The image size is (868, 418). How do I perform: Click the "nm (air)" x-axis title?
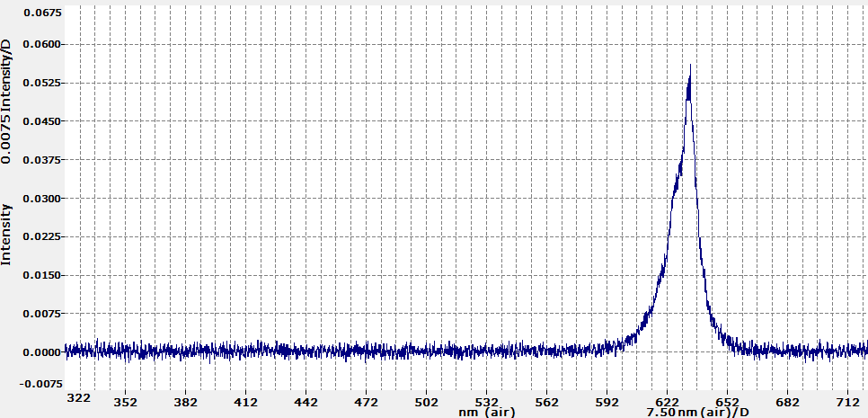(x=486, y=412)
